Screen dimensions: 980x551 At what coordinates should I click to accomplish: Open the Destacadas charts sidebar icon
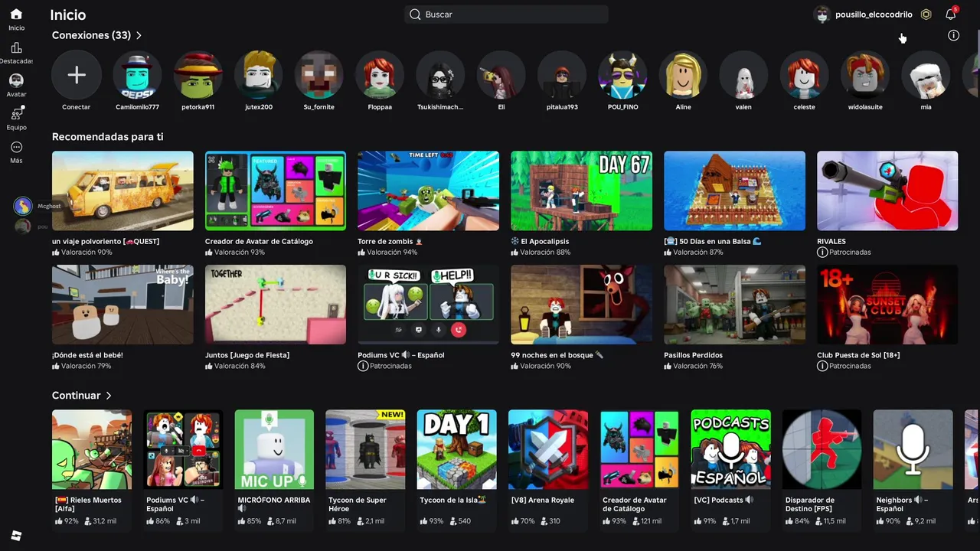[x=16, y=47]
